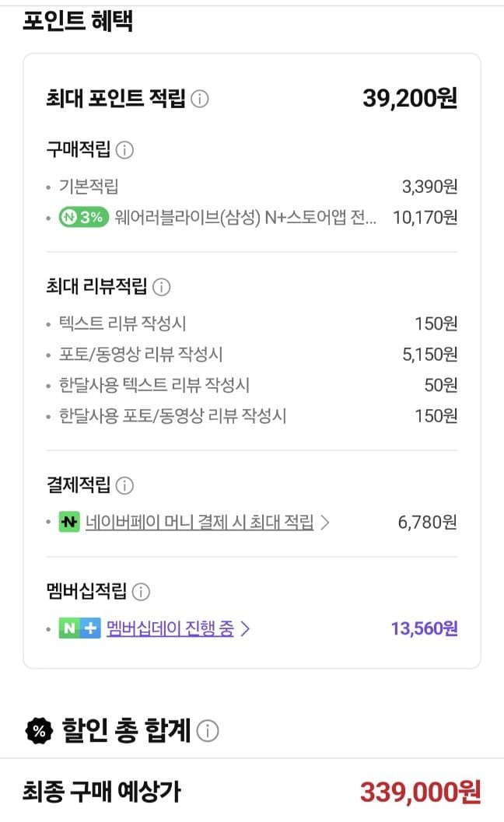Show info for 최대 리뷰적립

[x=161, y=287]
